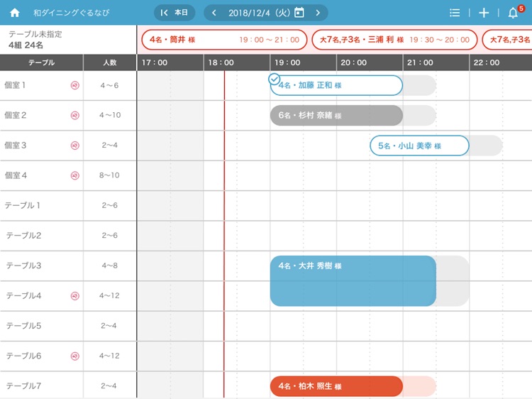
Task: Click テーブル未指定 4組 24名 summary
Action: [x=68, y=39]
